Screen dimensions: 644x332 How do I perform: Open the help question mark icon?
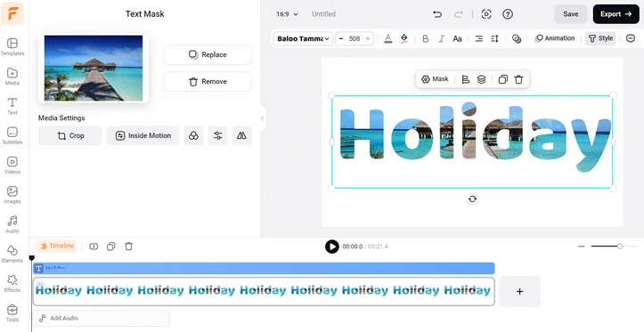pyautogui.click(x=508, y=14)
